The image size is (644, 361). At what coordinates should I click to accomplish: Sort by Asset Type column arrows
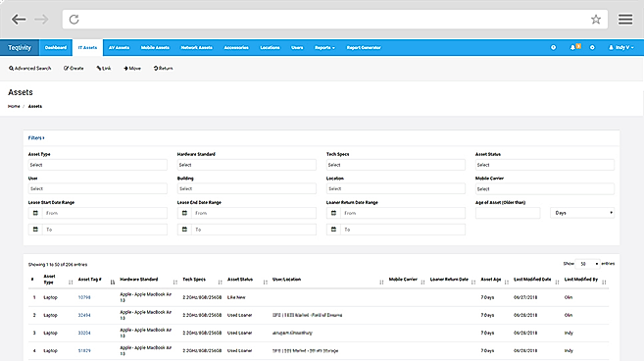click(71, 283)
